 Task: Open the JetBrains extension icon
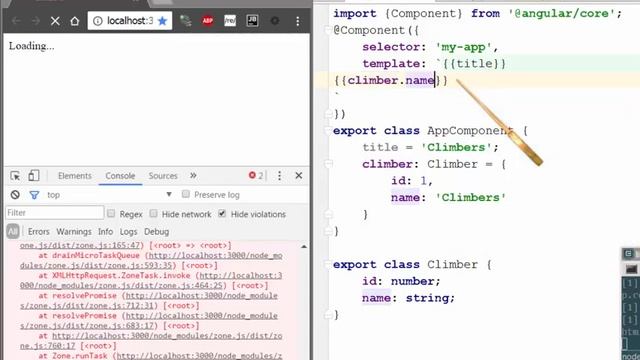pos(252,20)
